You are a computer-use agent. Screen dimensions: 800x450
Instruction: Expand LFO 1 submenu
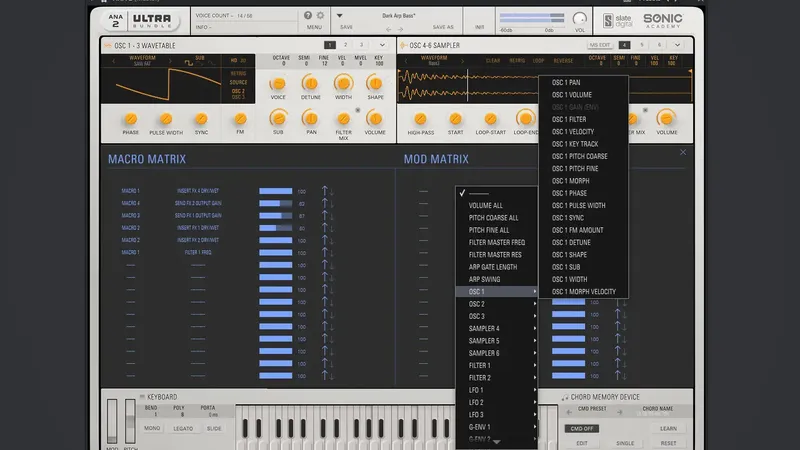496,390
